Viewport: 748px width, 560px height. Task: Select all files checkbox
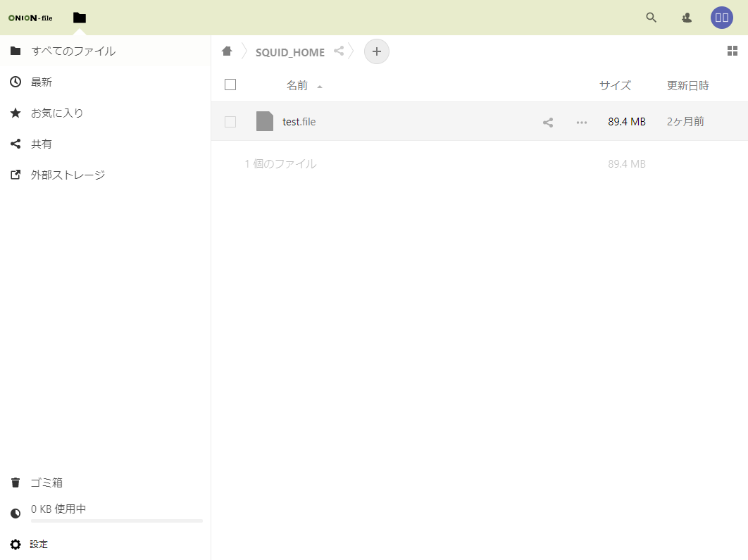click(230, 85)
